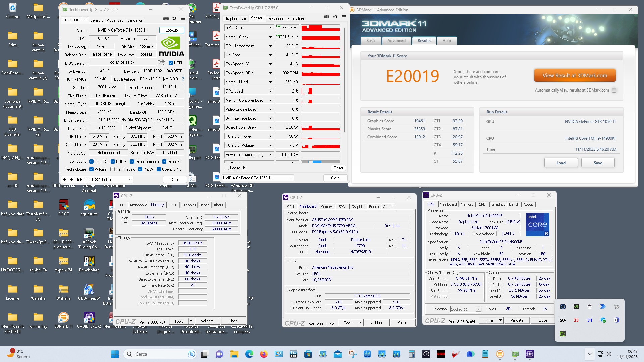644x362 pixels.
Task: Click the Bus Interface question mark icon
Action: [x=183, y=79]
